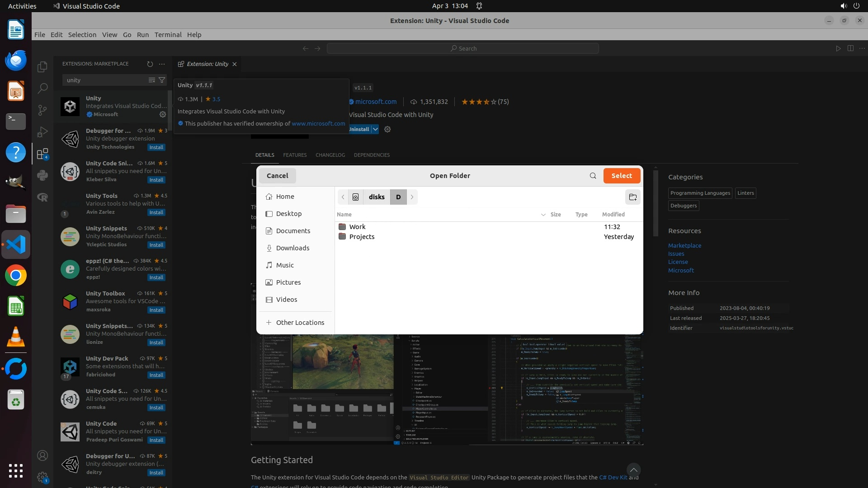
Task: Switch to the CHANGELOG tab
Action: (x=330, y=155)
